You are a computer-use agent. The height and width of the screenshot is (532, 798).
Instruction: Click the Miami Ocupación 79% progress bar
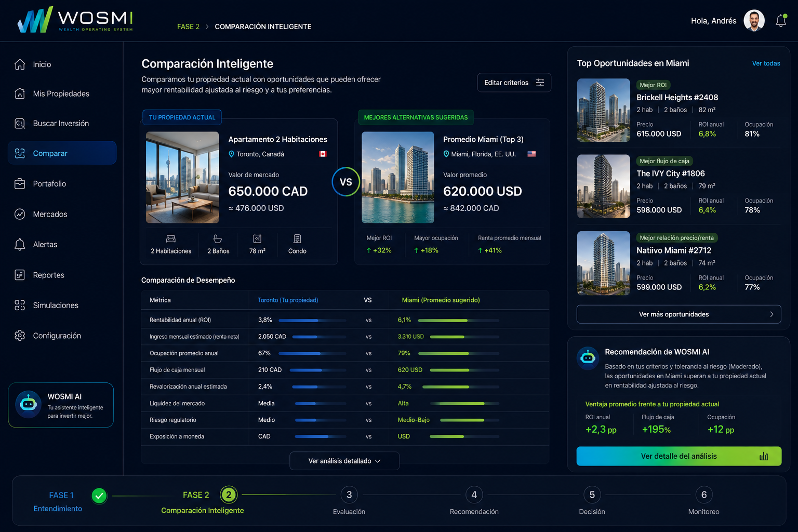tap(459, 354)
